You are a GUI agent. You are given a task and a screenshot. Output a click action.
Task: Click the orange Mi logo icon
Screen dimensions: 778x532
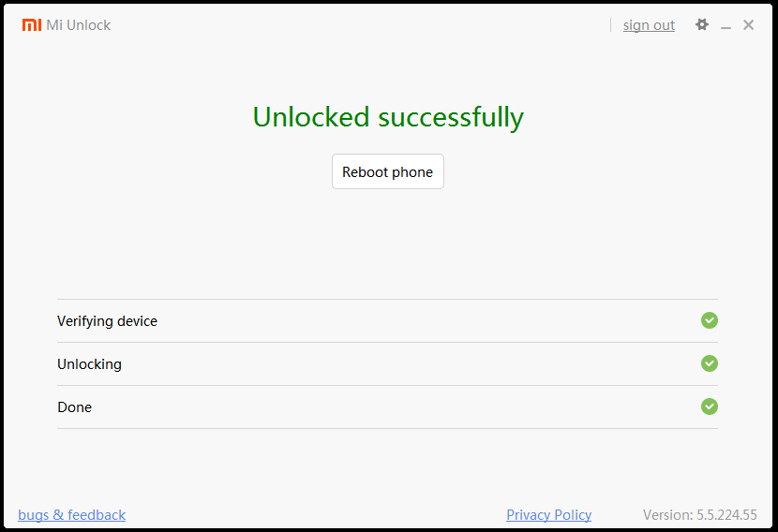pos(32,25)
